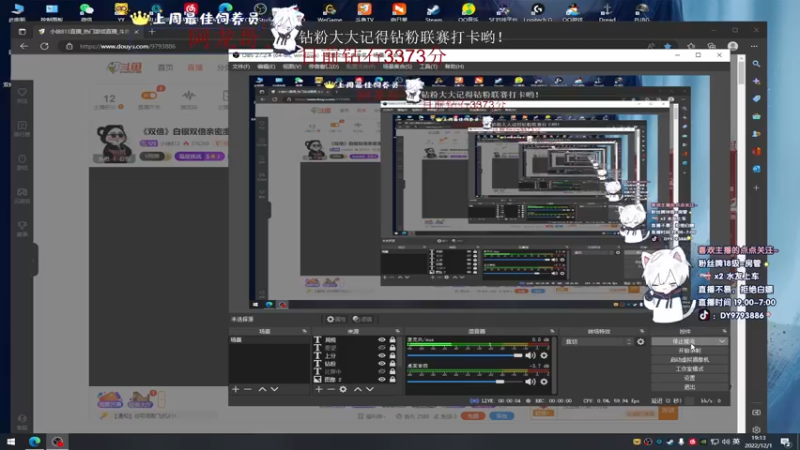
Task: Move the scene up in the Scenes panel
Action: 262,389
